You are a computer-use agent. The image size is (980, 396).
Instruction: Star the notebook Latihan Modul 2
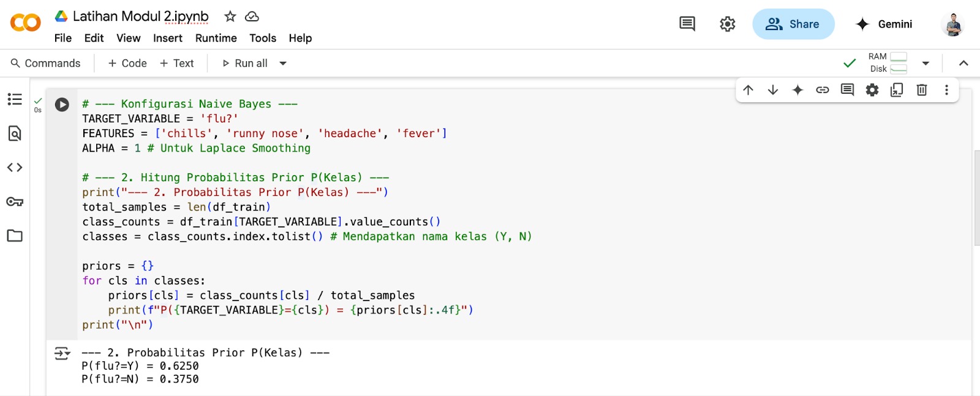click(230, 17)
